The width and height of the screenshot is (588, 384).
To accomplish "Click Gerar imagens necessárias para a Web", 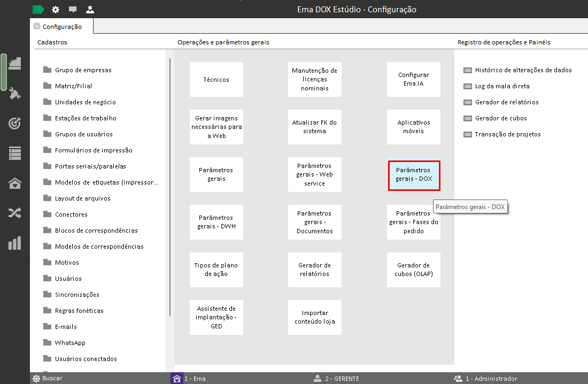I will pos(216,127).
